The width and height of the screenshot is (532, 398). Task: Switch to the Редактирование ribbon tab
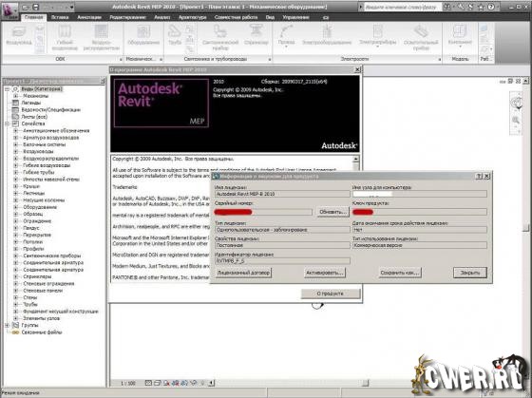(128, 17)
